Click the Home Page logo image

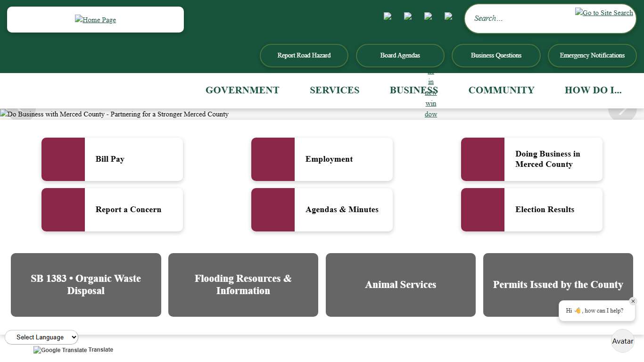[95, 20]
